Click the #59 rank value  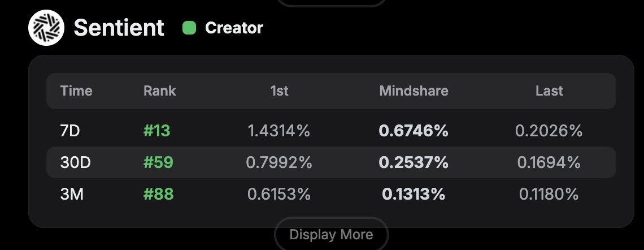(158, 163)
